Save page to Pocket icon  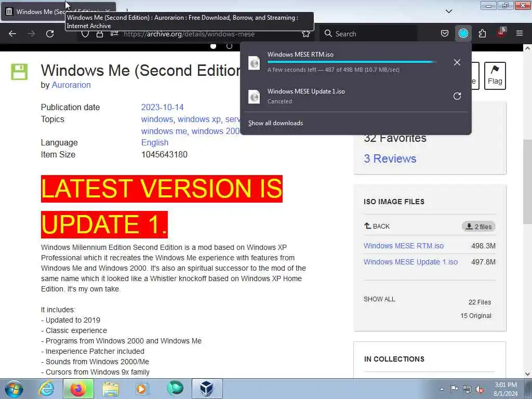(445, 34)
